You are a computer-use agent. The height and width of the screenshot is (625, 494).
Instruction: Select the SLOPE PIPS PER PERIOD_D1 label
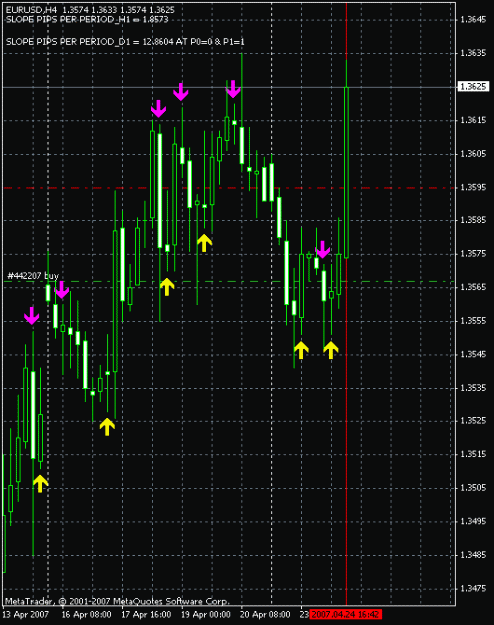[125, 41]
